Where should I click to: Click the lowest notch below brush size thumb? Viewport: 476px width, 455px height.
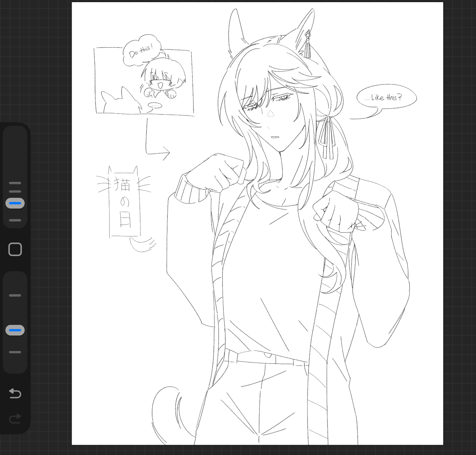(x=15, y=220)
